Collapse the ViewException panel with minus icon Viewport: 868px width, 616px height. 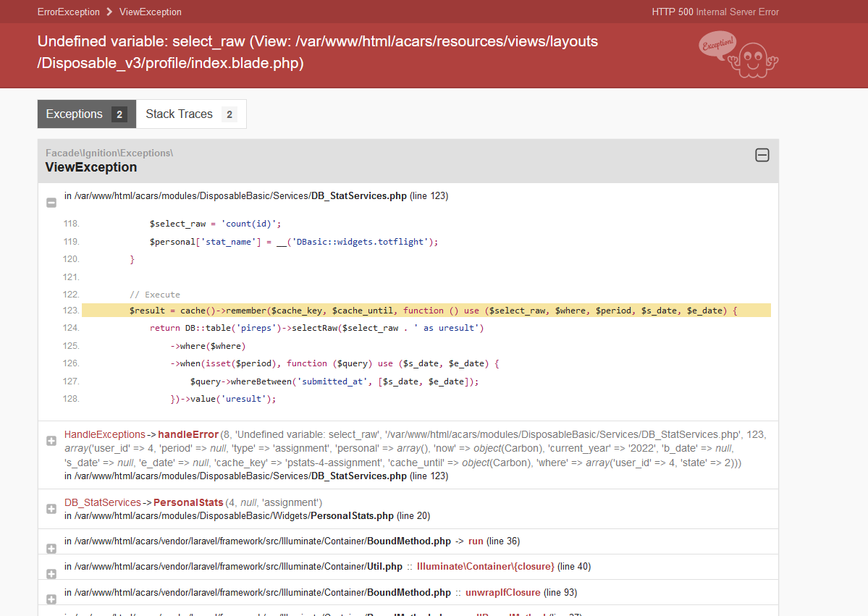pyautogui.click(x=762, y=155)
